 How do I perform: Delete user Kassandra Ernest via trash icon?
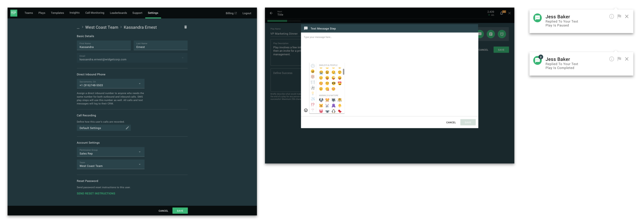[185, 27]
